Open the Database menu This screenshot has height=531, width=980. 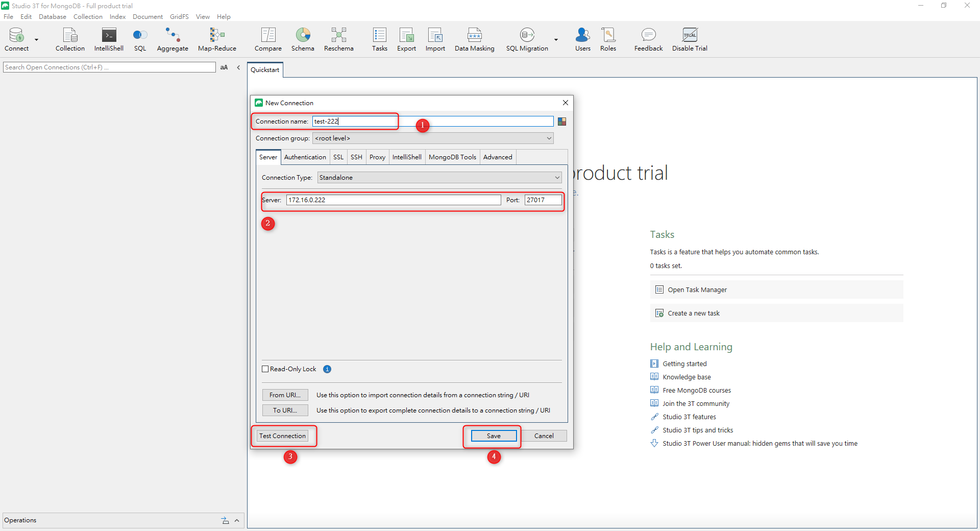53,17
